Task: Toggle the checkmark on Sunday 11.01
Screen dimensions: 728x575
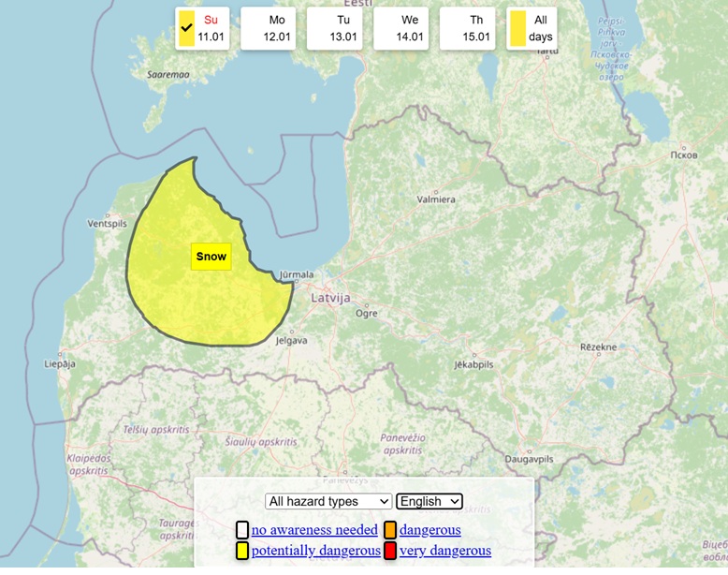Action: pyautogui.click(x=187, y=29)
